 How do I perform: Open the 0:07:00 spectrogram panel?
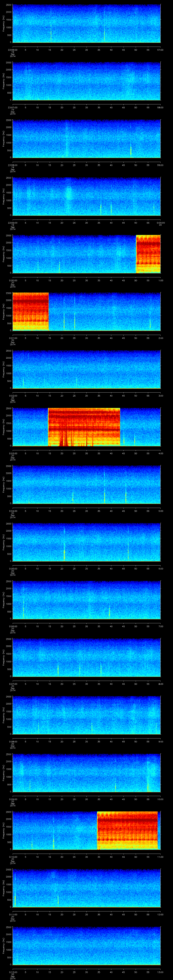86,658
